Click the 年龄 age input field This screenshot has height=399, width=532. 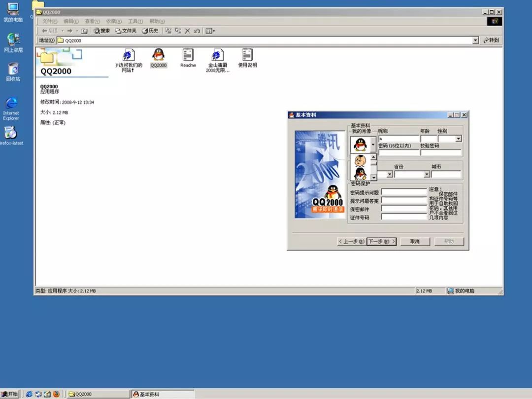(x=429, y=139)
